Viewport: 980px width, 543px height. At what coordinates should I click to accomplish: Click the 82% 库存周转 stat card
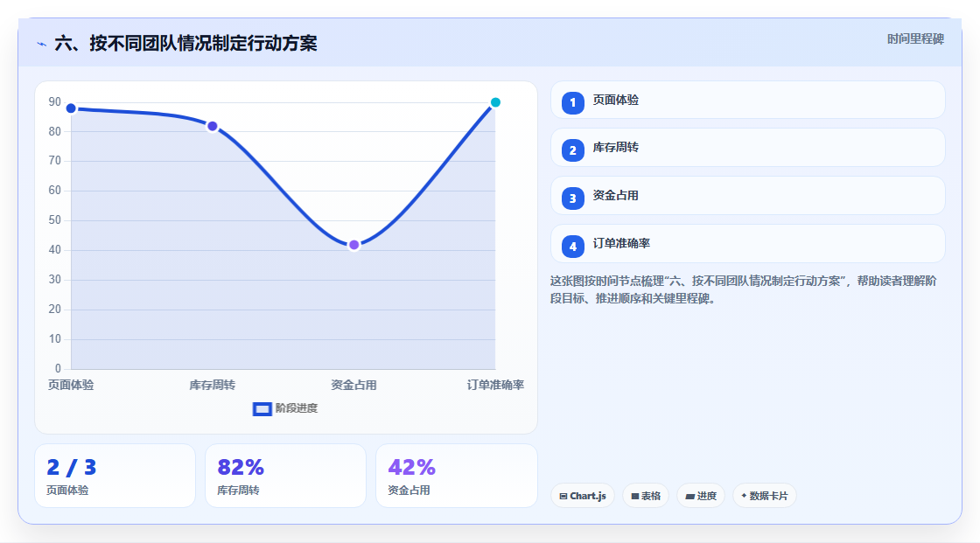[285, 476]
